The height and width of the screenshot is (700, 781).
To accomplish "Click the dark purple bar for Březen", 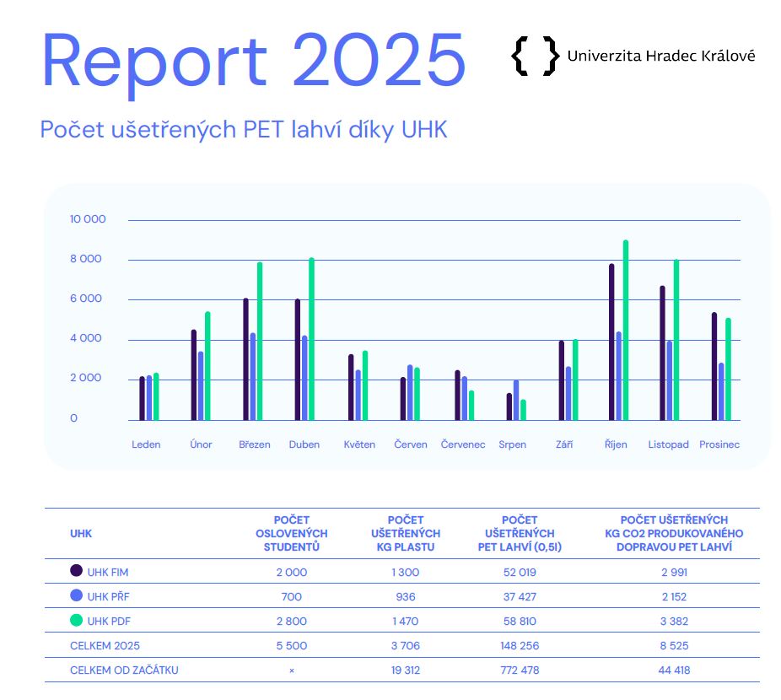I will click(245, 358).
